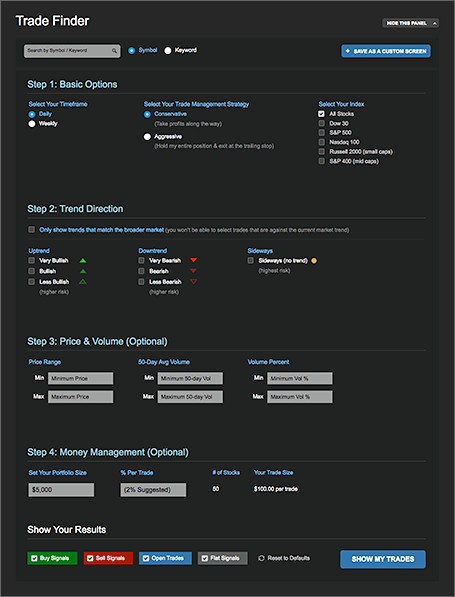This screenshot has width=455, height=597.
Task: Click the Minimum Price input field
Action: click(80, 378)
